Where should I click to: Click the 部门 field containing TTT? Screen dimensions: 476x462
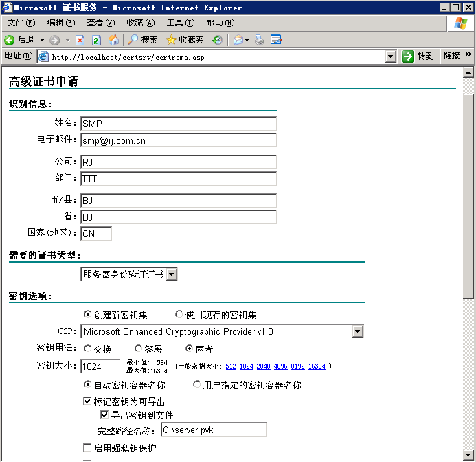(179, 179)
